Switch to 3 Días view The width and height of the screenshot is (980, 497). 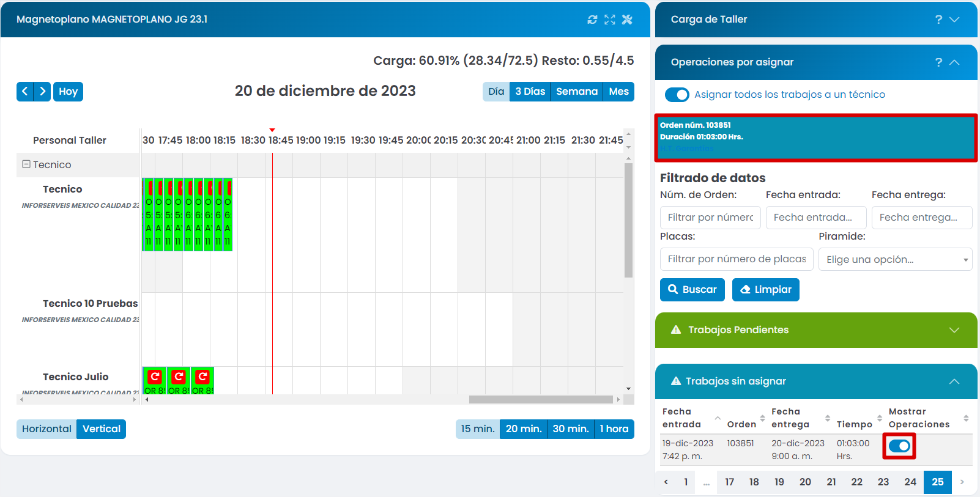[530, 92]
